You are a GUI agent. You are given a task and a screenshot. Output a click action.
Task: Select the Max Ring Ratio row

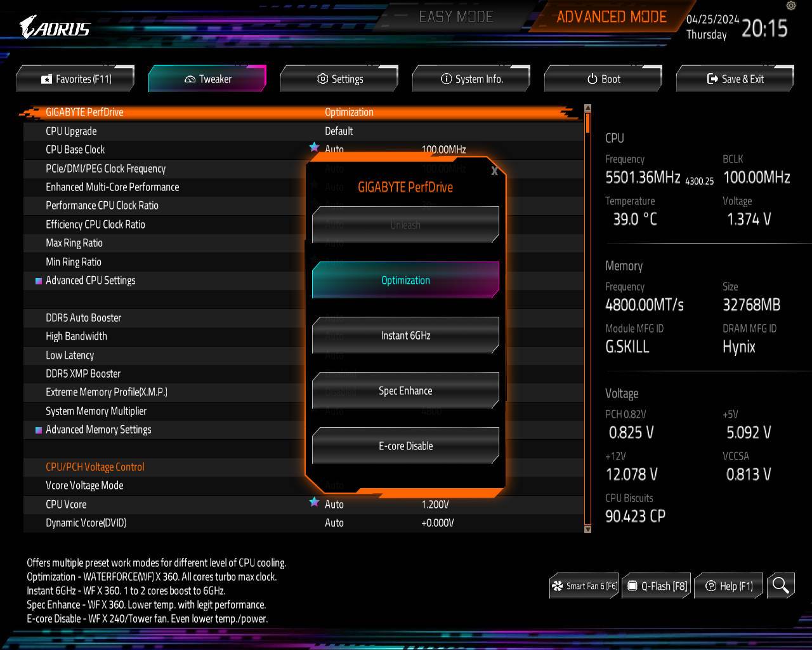[x=303, y=243]
